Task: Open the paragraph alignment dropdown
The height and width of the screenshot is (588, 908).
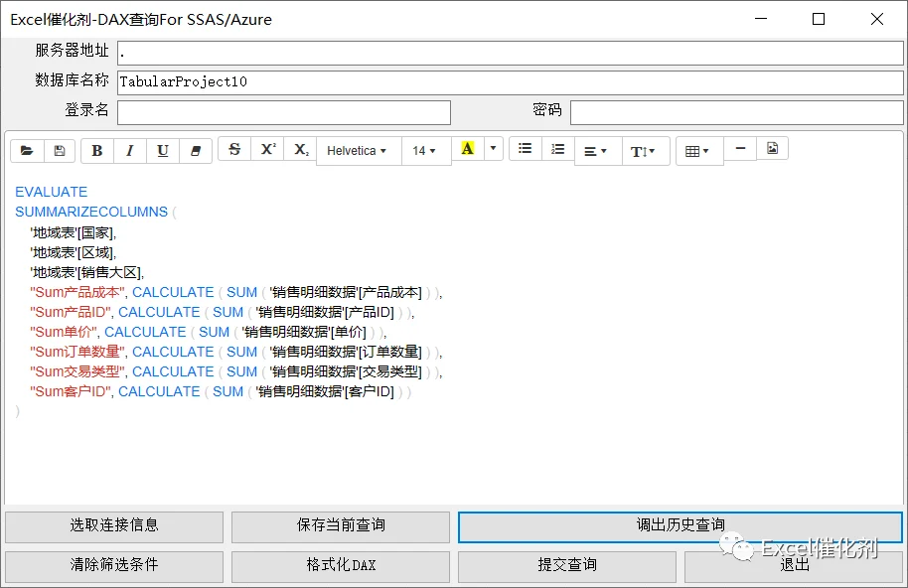Action: pos(598,151)
